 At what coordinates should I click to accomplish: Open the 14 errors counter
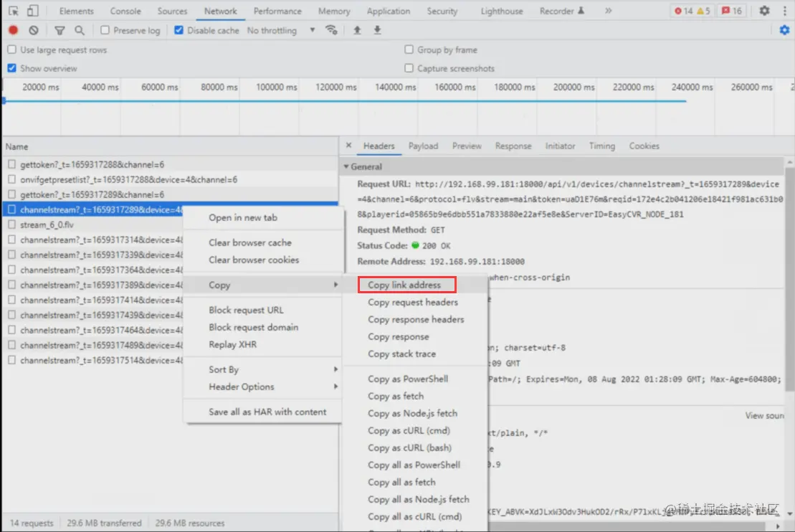pyautogui.click(x=683, y=11)
